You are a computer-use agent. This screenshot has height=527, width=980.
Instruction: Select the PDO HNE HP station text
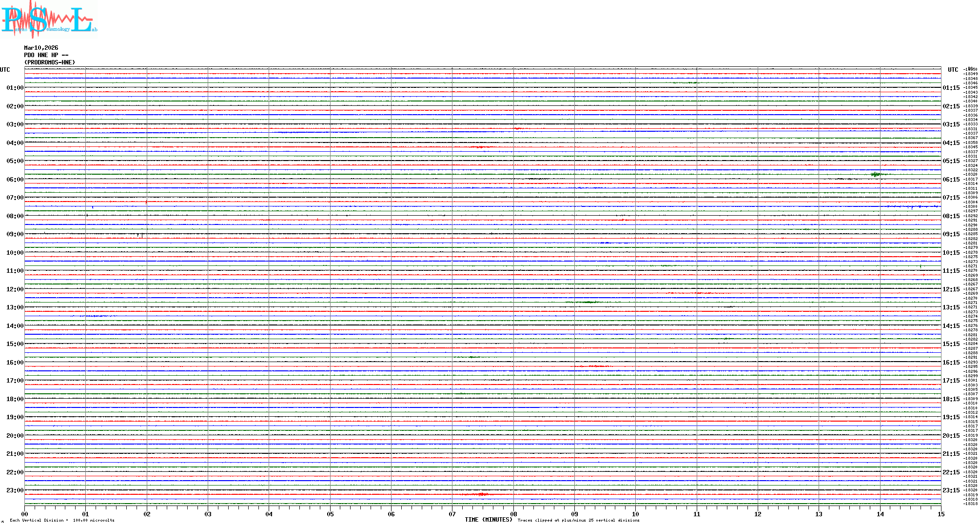(x=46, y=55)
